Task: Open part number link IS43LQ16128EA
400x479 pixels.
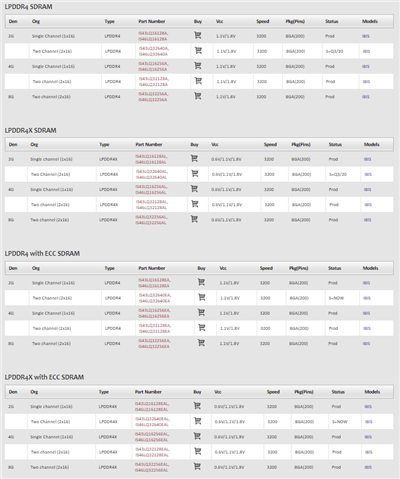Action: point(154,280)
